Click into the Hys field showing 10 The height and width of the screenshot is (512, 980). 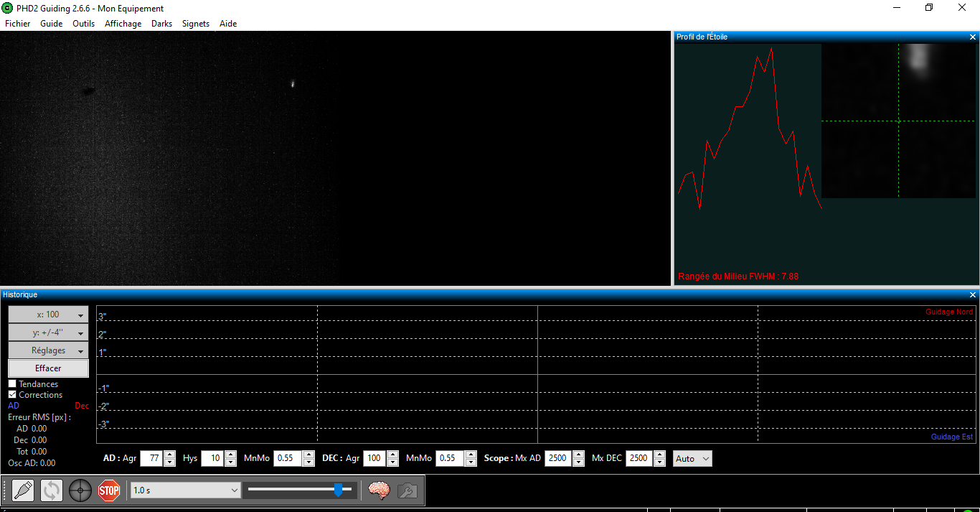[x=212, y=458]
